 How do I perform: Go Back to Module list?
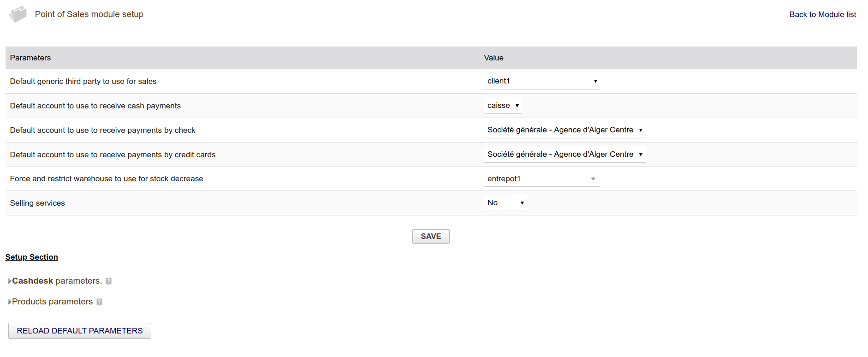point(822,15)
